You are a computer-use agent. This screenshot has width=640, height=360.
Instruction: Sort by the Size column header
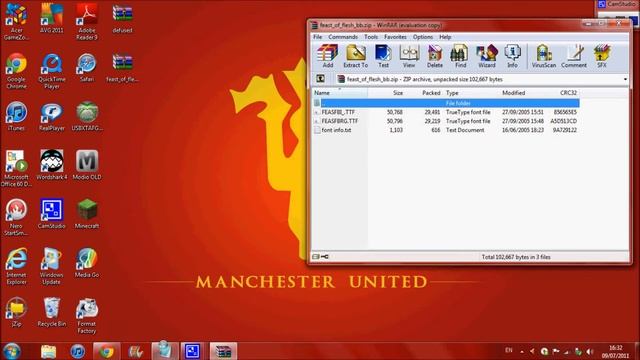point(386,93)
